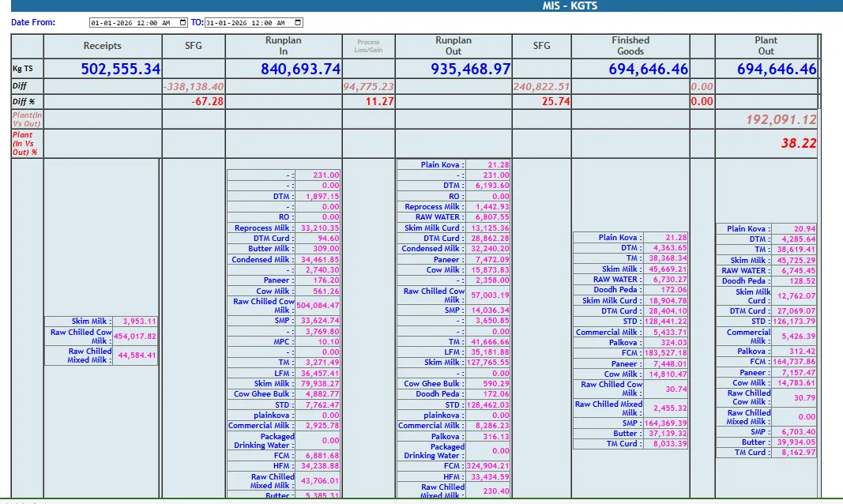Select the Runplan Out column header
Image resolution: width=843 pixels, height=504 pixels.
tap(453, 46)
